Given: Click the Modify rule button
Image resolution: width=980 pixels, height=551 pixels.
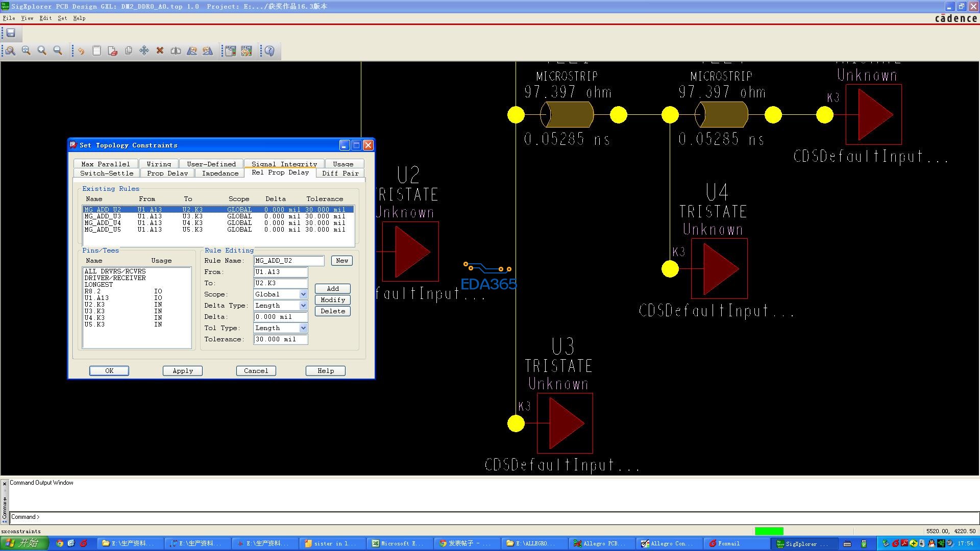Looking at the screenshot, I should (332, 300).
